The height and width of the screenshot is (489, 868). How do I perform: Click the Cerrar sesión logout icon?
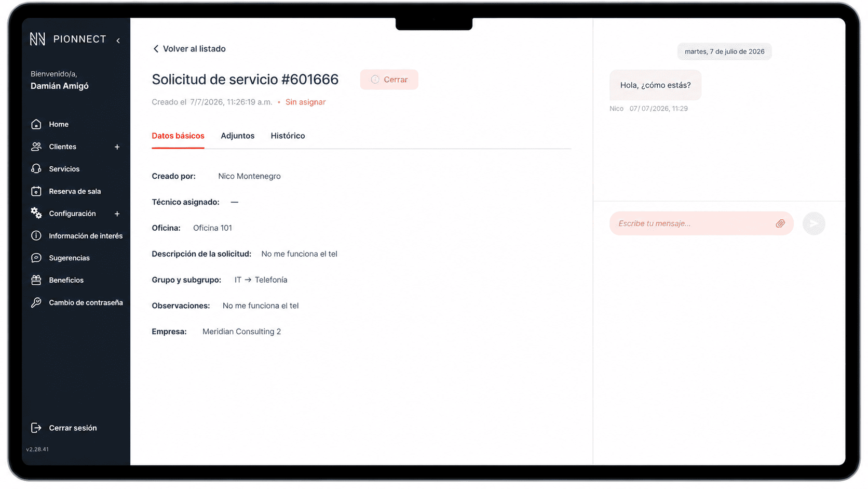pos(36,428)
